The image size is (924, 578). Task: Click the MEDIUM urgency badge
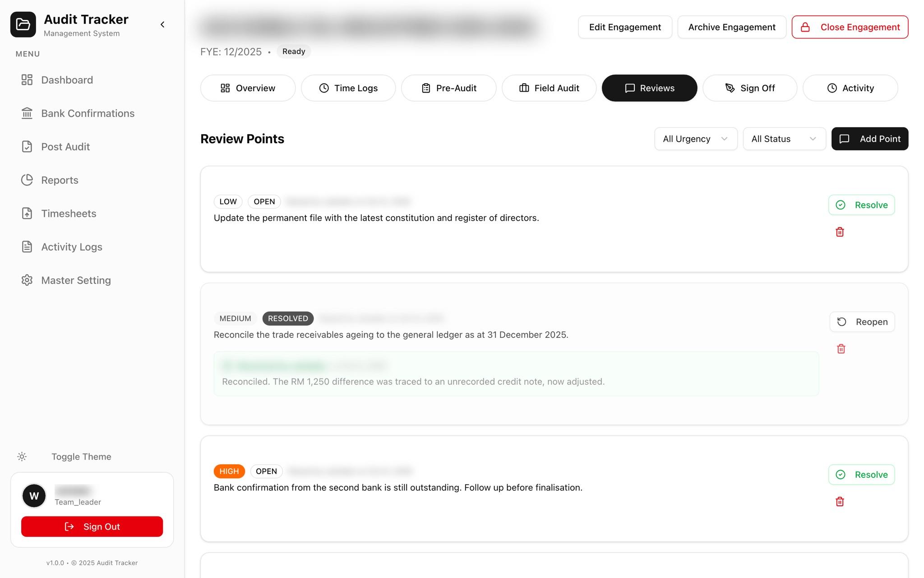pos(235,318)
